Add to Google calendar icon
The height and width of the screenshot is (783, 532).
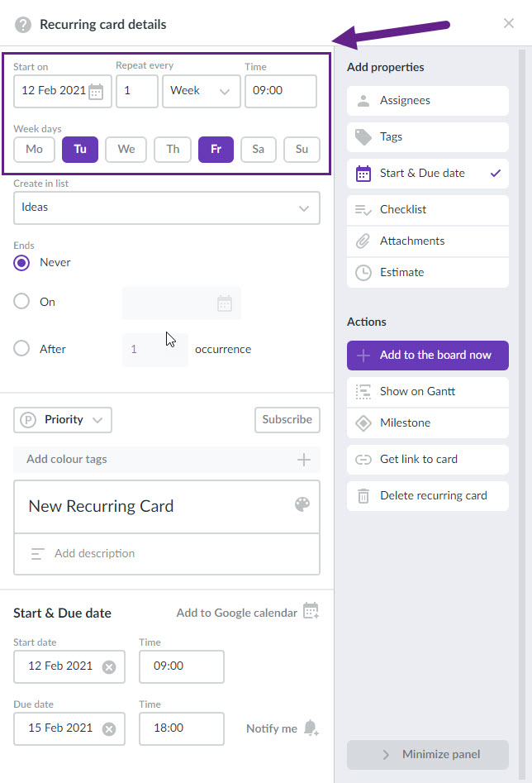[x=311, y=611]
